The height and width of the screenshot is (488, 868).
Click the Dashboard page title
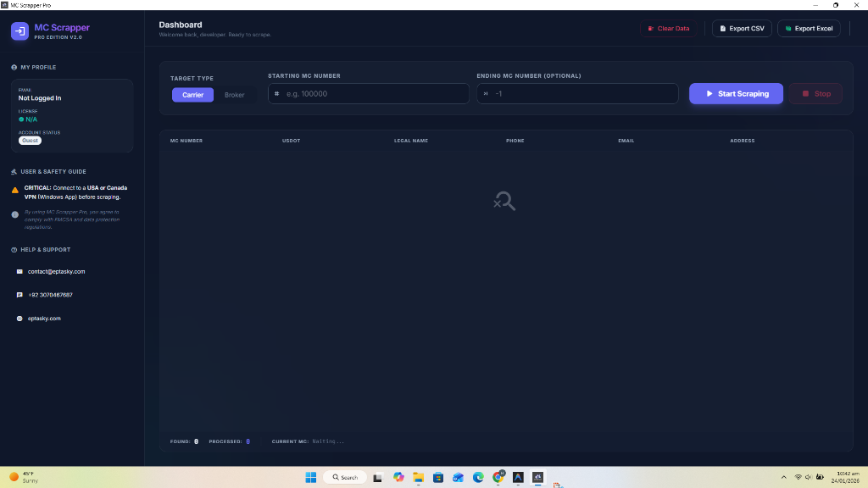(181, 25)
